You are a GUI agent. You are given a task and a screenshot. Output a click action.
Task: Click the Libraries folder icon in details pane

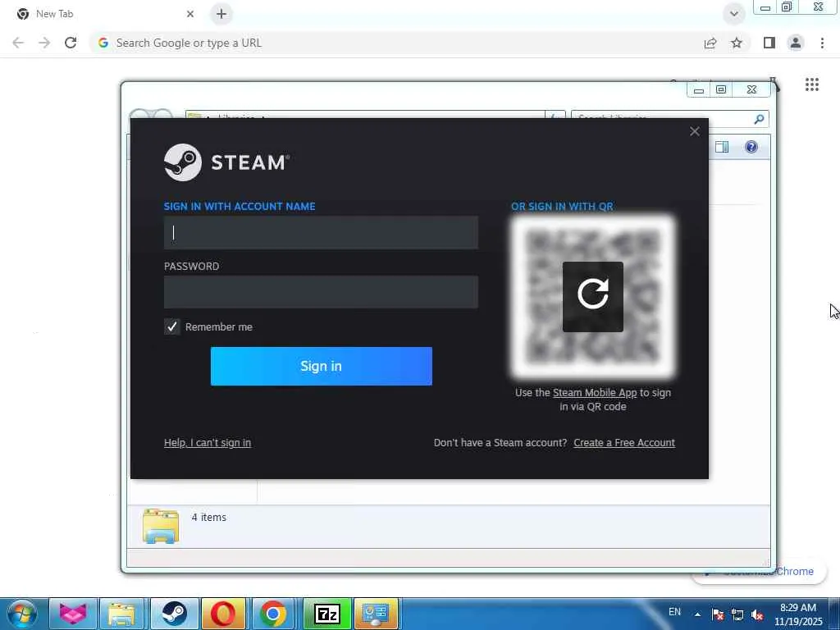pos(161,526)
